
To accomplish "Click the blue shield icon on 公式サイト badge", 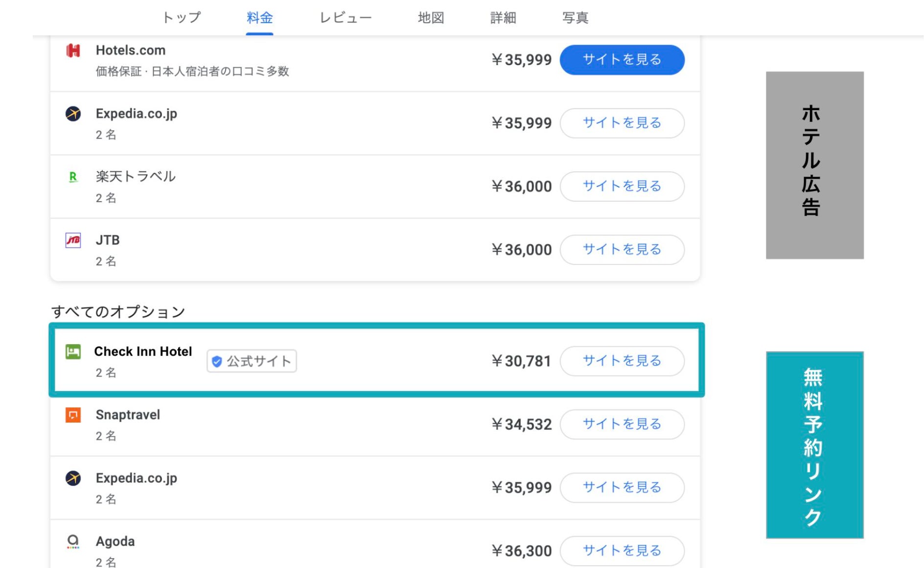I will 217,361.
